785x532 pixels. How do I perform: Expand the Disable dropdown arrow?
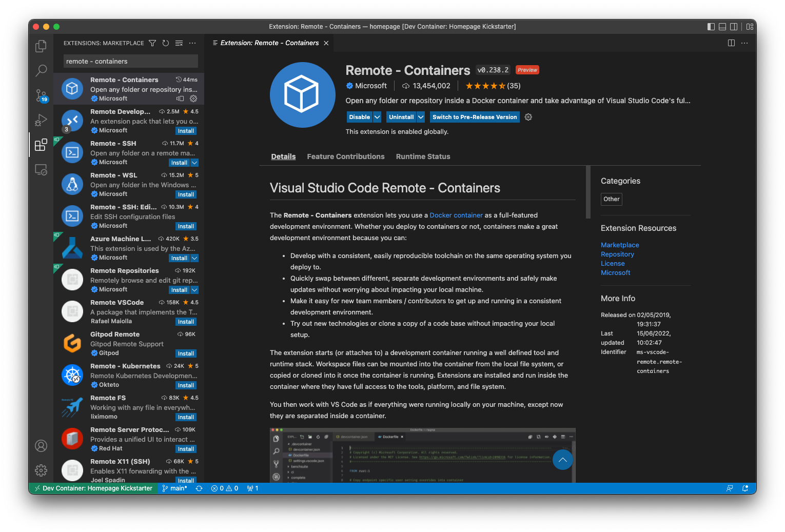click(x=377, y=117)
